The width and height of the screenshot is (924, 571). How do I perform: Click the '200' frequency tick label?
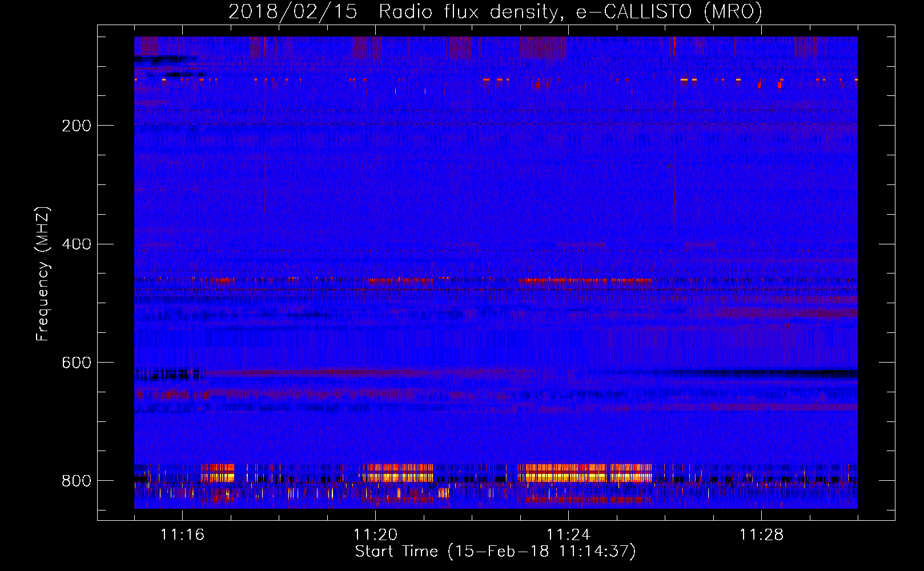pos(76,126)
